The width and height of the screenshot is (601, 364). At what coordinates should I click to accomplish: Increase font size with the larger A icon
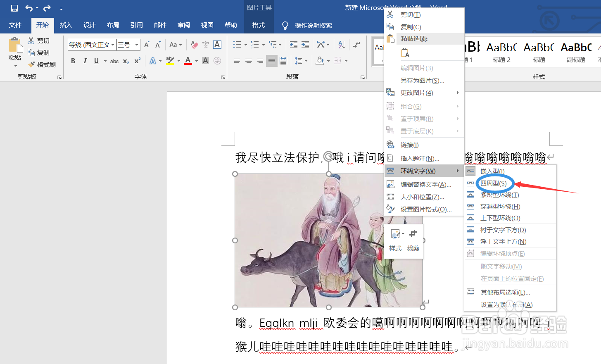(147, 45)
